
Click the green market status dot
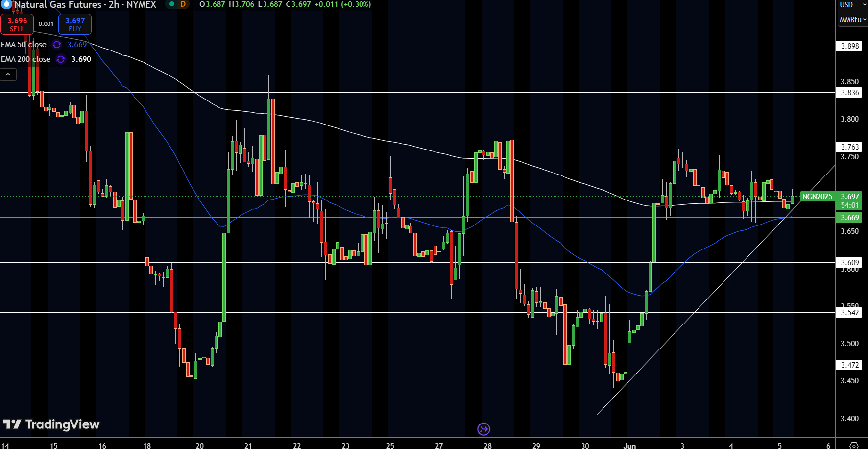[x=172, y=4]
